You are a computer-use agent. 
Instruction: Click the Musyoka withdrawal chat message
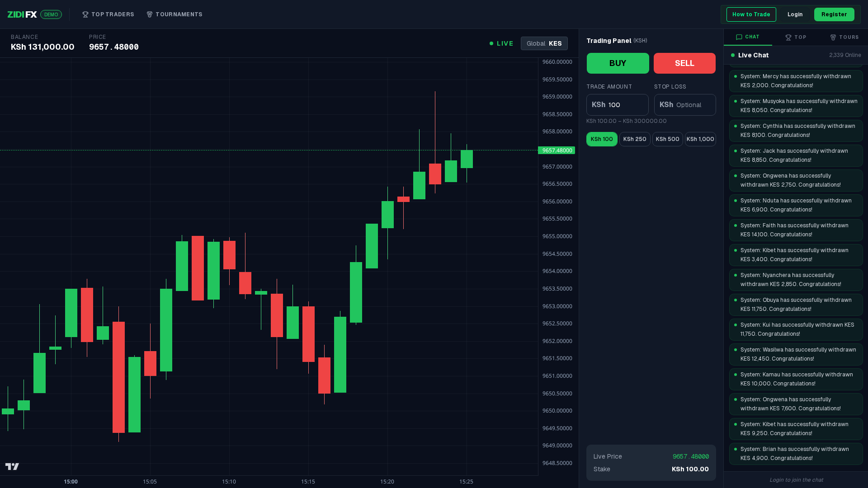(x=796, y=106)
